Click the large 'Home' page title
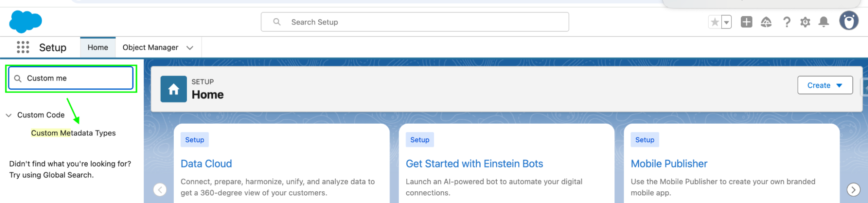This screenshot has width=868, height=203. 208,95
